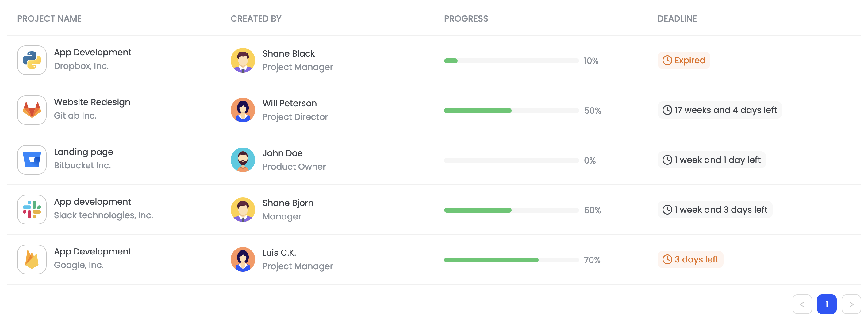Click the clock icon next to 3 days left

coord(667,259)
